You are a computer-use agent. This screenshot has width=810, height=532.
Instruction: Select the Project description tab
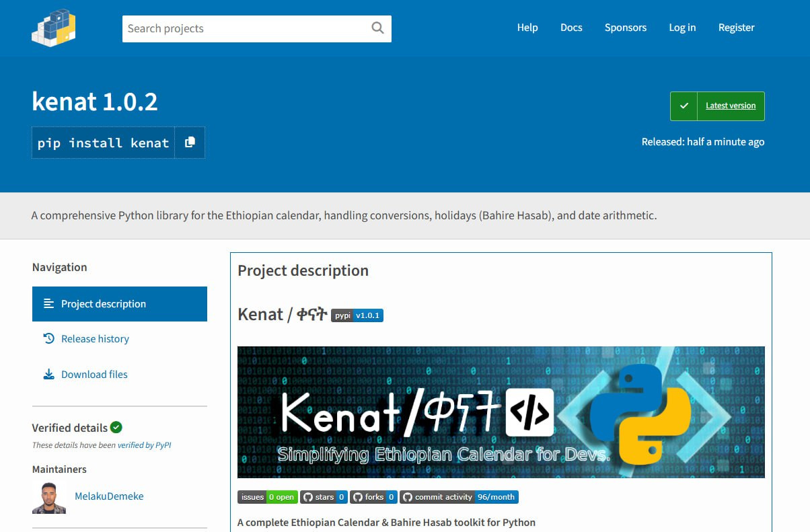click(x=120, y=304)
